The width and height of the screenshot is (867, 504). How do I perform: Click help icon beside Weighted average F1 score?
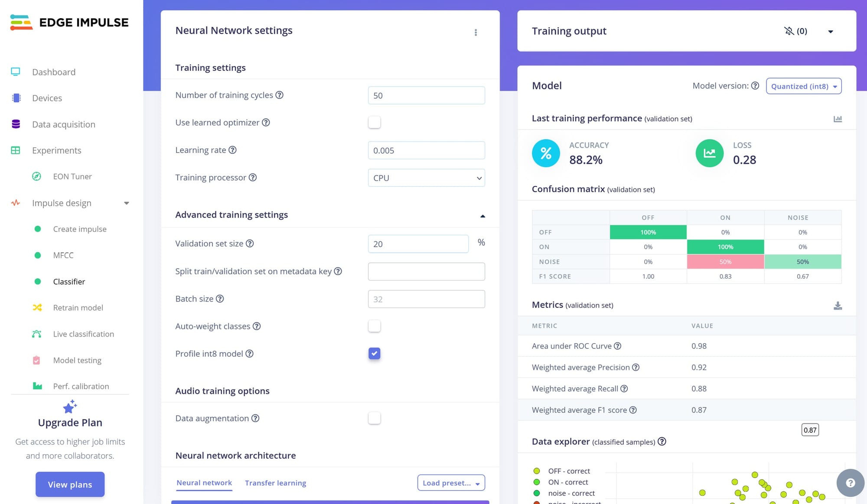coord(633,410)
